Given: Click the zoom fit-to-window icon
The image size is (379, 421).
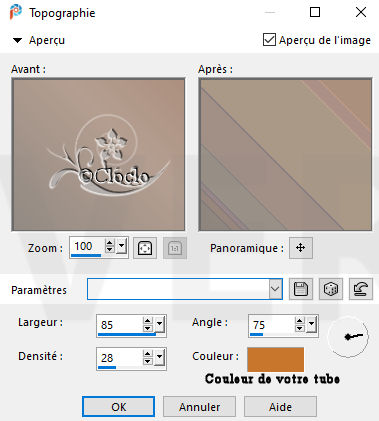Looking at the screenshot, I should tap(145, 248).
